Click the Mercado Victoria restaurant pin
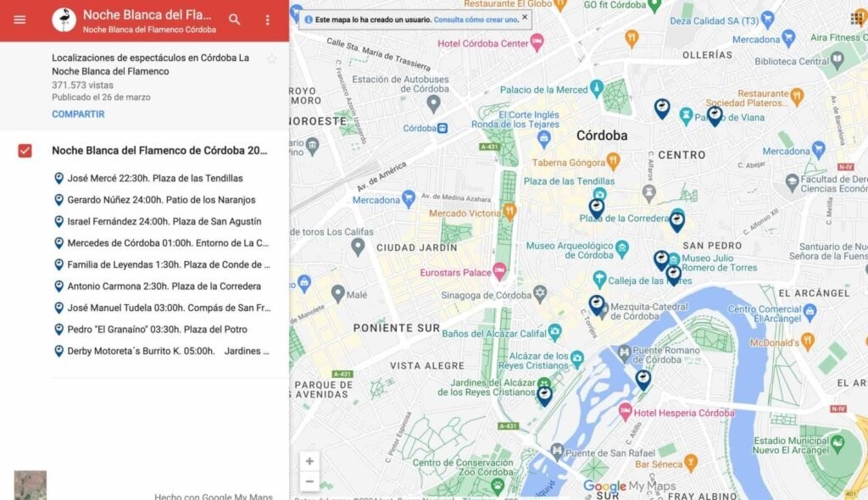 (x=509, y=209)
